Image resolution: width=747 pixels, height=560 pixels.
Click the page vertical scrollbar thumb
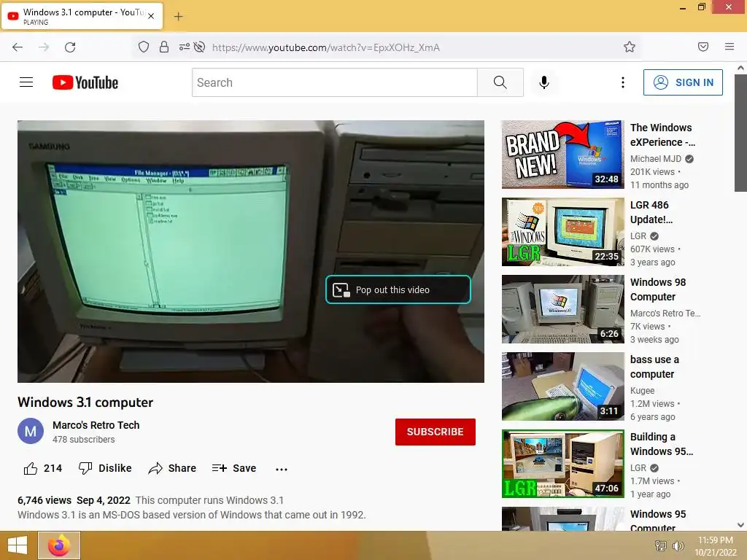click(x=740, y=133)
